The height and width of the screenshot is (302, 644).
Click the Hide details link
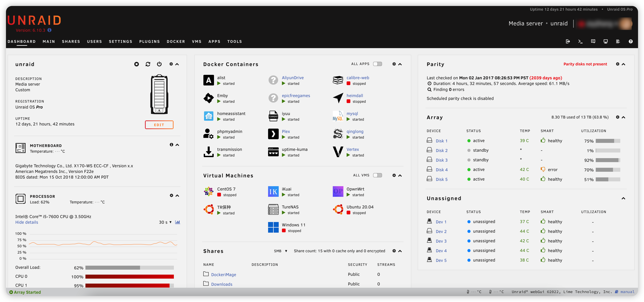click(27, 222)
